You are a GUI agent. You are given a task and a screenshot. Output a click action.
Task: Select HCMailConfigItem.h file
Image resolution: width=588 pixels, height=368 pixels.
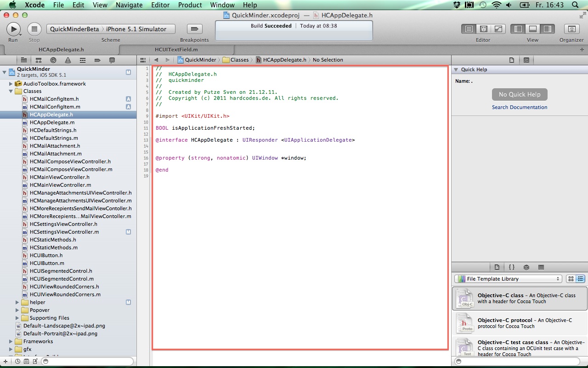[54, 99]
